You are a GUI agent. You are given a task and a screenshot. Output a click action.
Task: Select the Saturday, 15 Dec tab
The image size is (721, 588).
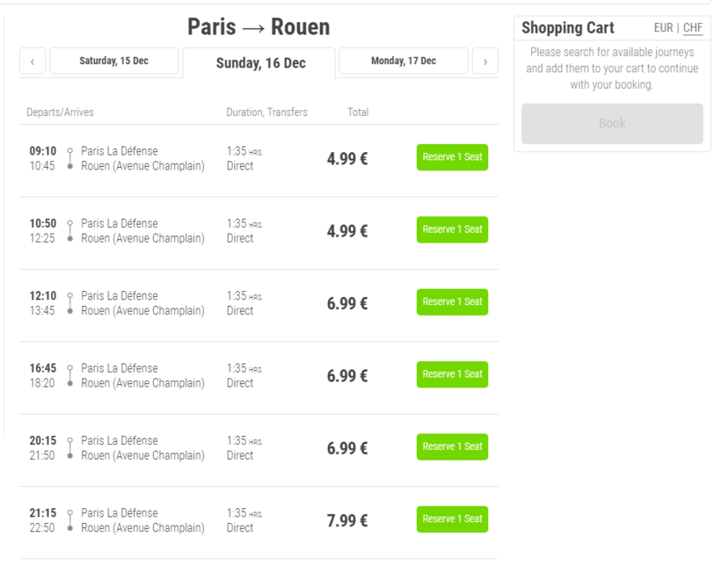pos(114,61)
